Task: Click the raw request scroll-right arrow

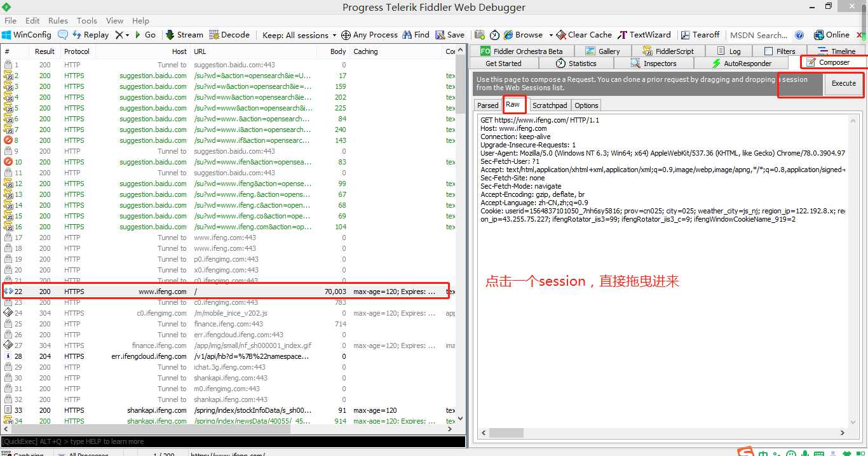Action: 843,433
